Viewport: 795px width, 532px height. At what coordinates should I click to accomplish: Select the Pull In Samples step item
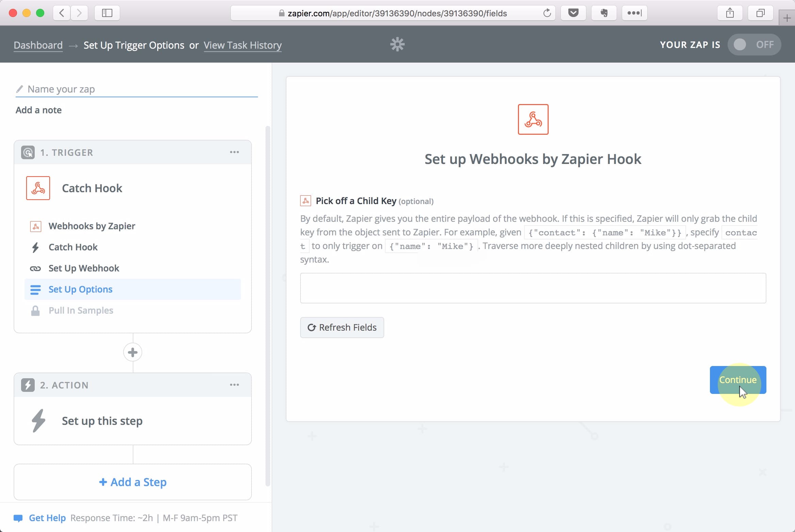[133, 311]
